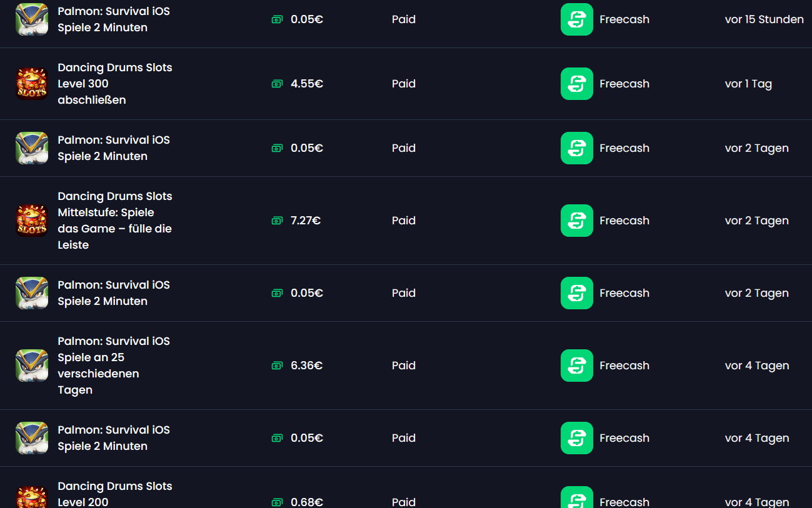Click the 4.55€ reward amount
812x508 pixels.
[307, 84]
